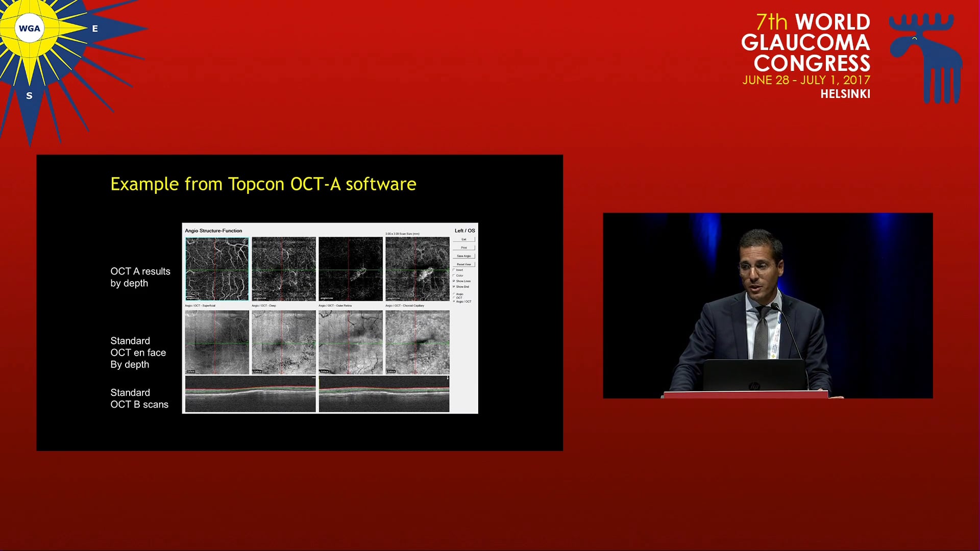Click the Choroid Capillary angiogram
Screen dimensions: 980x551
tap(416, 269)
